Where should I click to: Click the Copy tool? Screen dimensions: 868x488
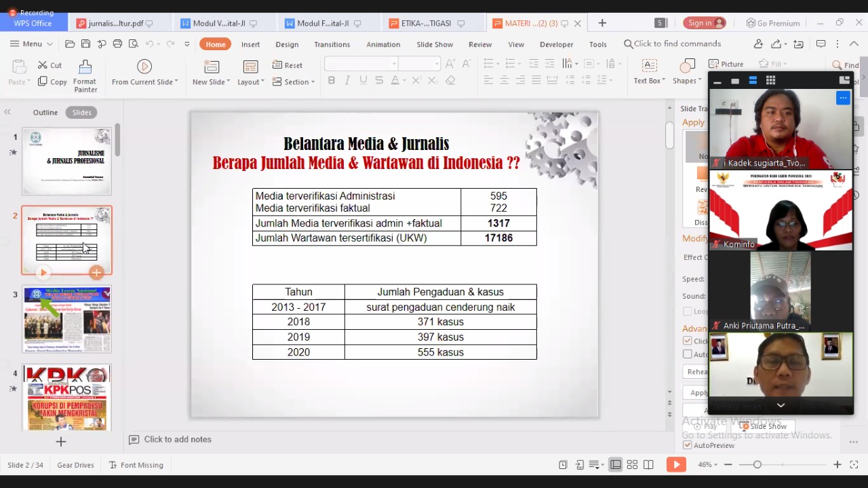coord(52,81)
